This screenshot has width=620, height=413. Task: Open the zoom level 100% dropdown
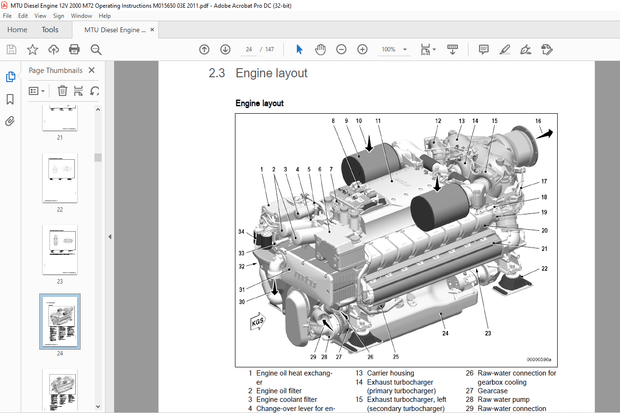[x=393, y=49]
